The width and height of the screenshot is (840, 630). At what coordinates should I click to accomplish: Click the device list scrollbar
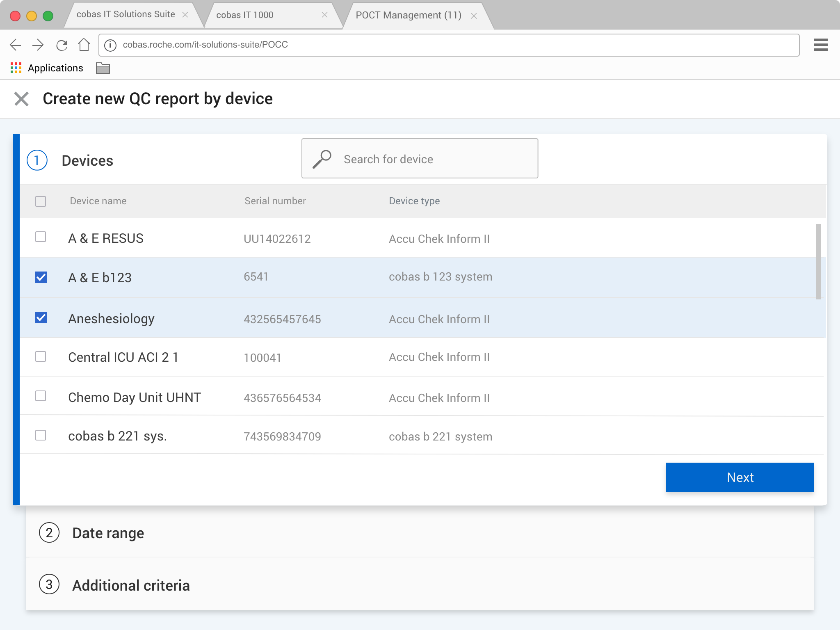click(818, 261)
